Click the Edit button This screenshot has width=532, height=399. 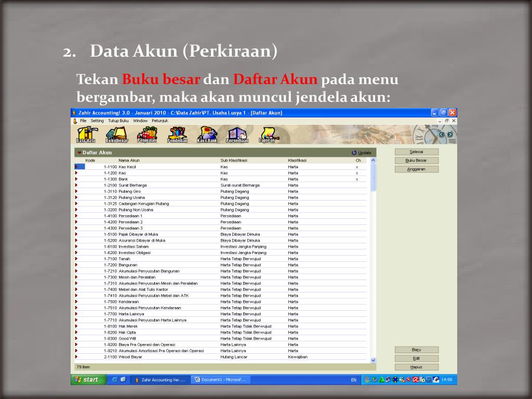417,358
